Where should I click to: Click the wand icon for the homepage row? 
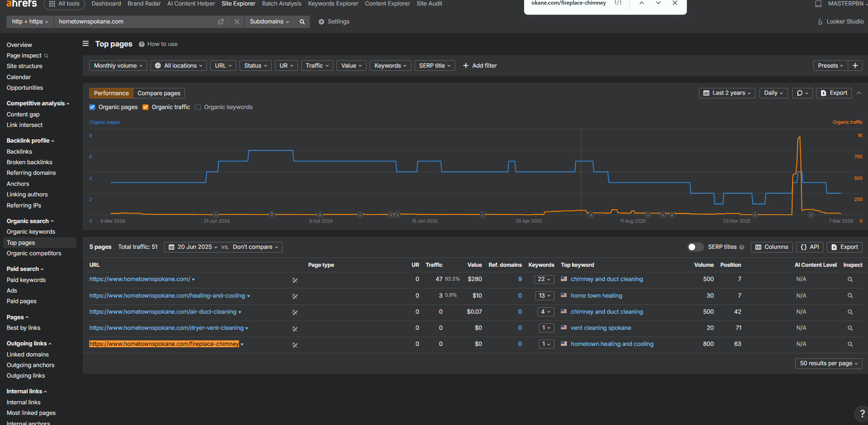[x=295, y=280]
